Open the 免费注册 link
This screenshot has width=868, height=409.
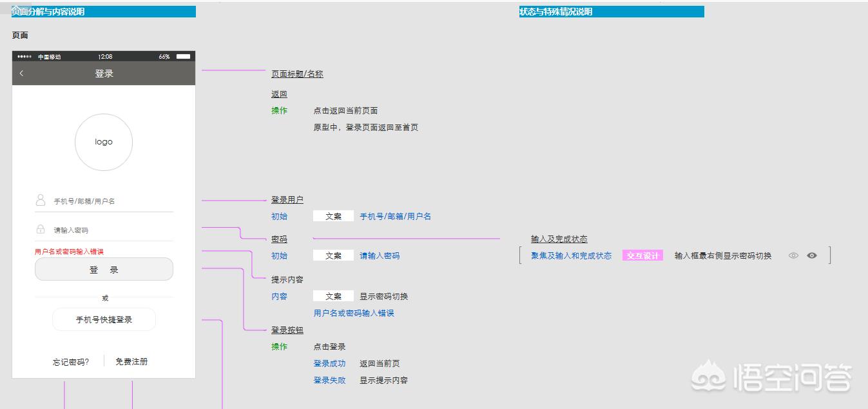[131, 362]
